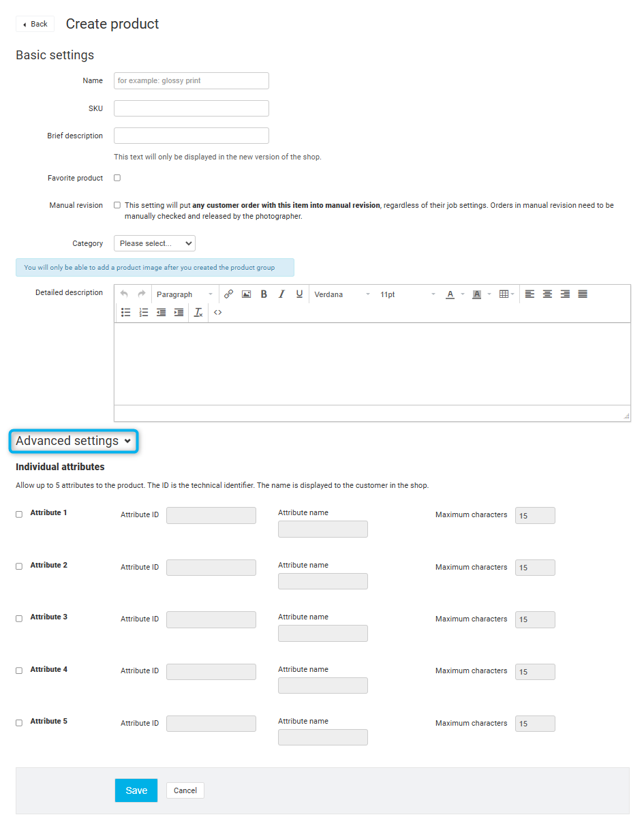644x832 pixels.
Task: Insert a bulleted list
Action: pos(126,312)
